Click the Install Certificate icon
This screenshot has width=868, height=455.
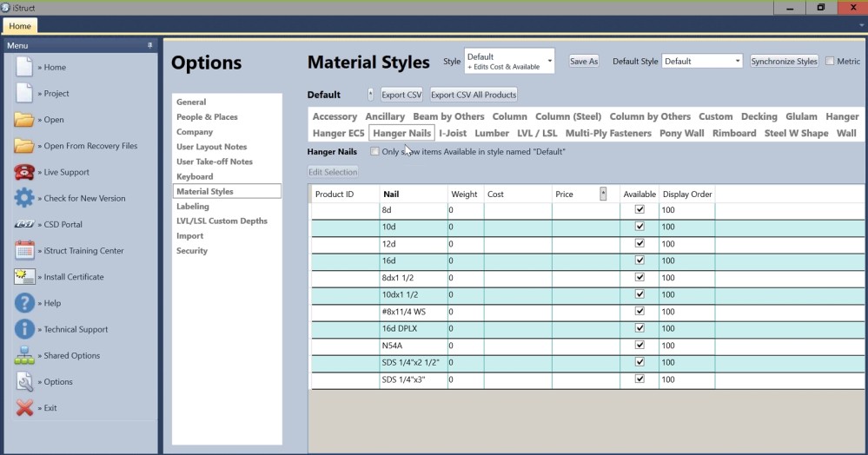pyautogui.click(x=24, y=277)
